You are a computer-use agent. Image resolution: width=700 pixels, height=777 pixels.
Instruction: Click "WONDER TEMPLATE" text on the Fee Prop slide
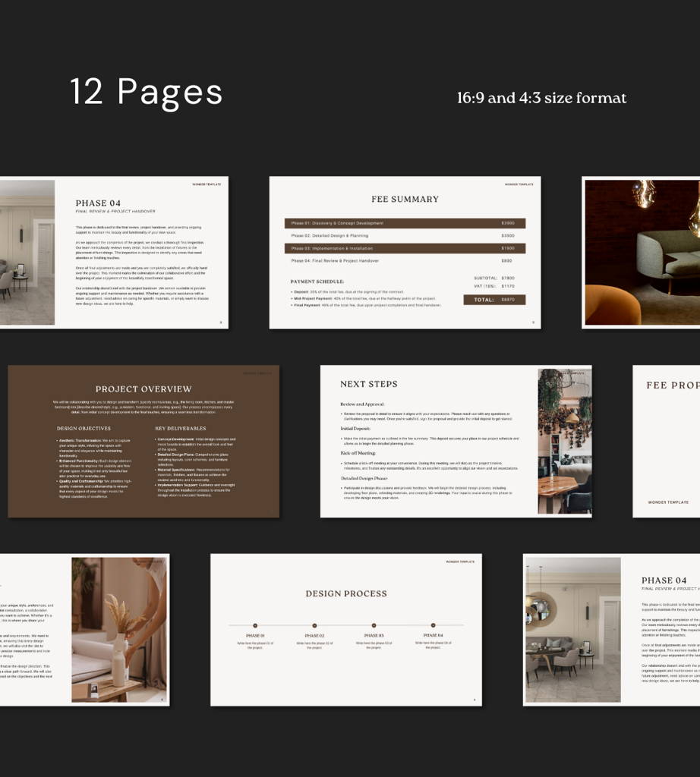668,502
